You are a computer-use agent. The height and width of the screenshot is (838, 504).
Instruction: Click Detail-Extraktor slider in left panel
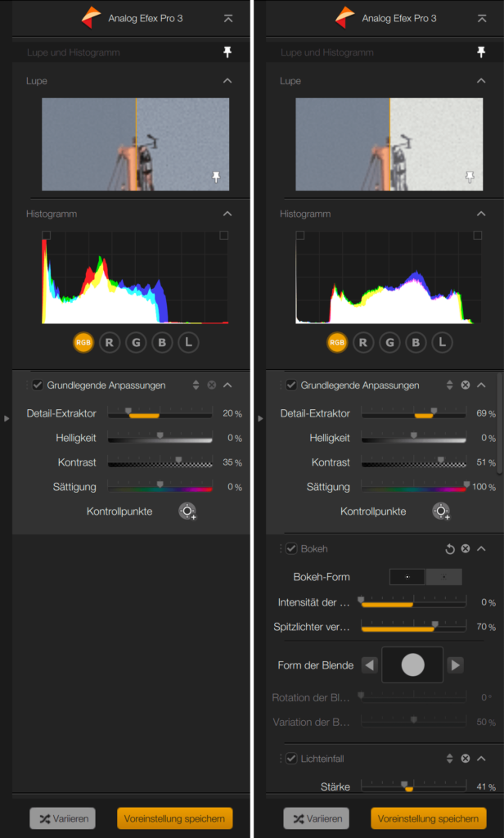[x=160, y=413]
